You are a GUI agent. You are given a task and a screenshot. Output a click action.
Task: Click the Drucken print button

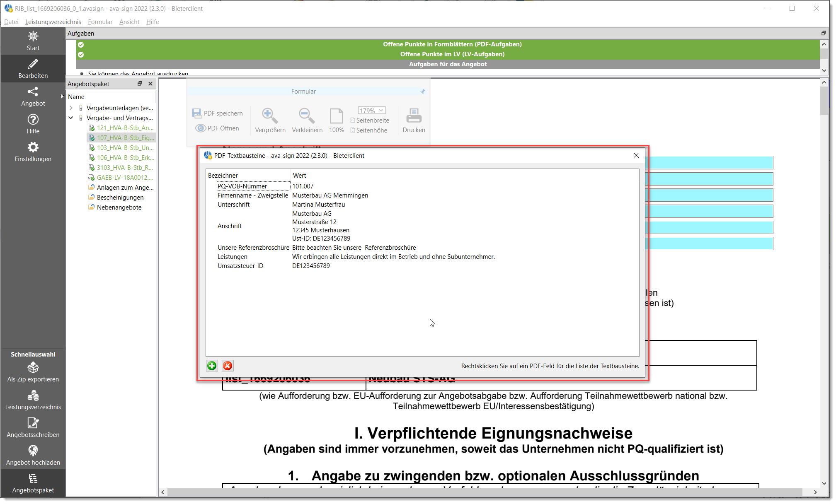coord(414,121)
